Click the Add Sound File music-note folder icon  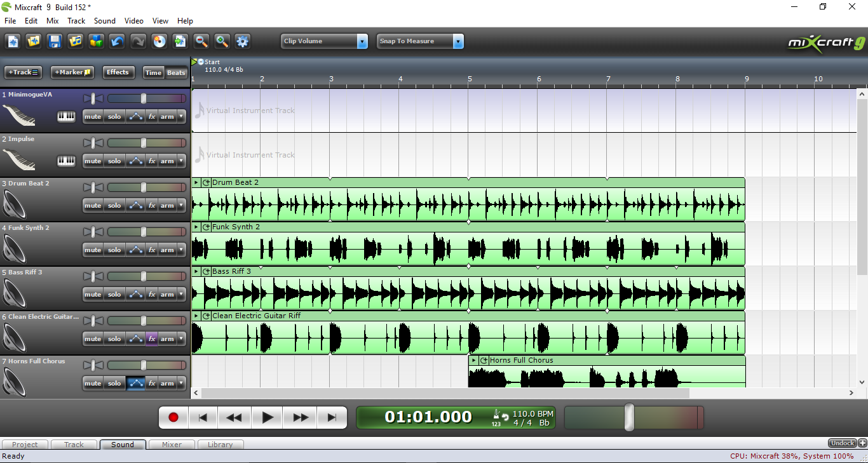(x=76, y=41)
